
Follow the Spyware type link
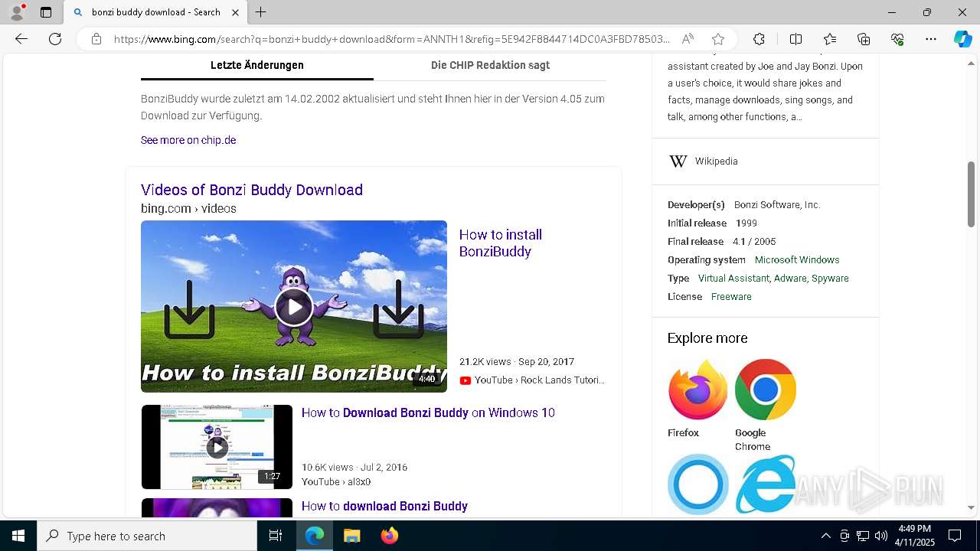[x=830, y=279]
